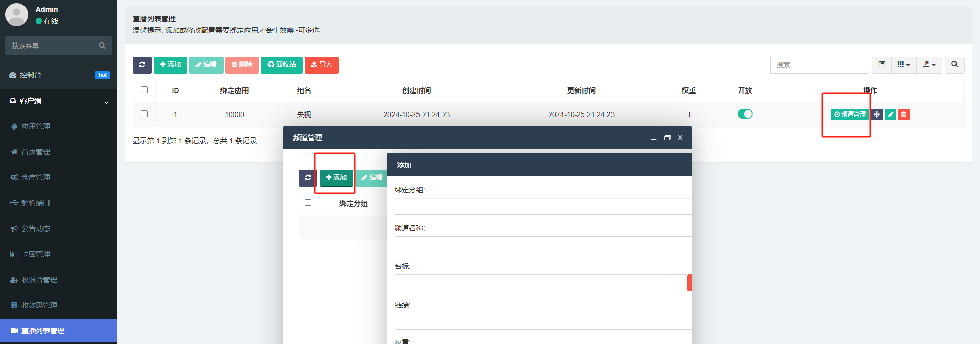This screenshot has width=980, height=344.
Task: Open the columns visibility dropdown
Action: click(903, 65)
